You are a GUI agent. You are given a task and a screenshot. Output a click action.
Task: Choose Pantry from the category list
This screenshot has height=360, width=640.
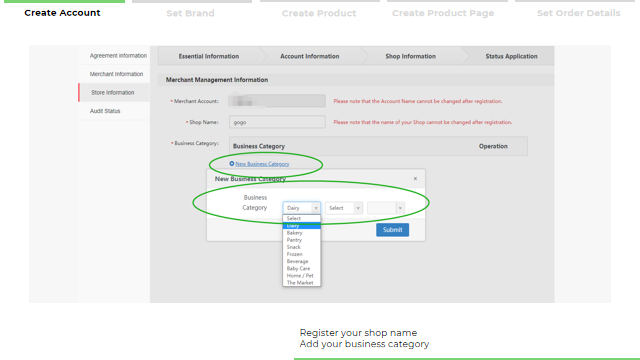(302, 240)
